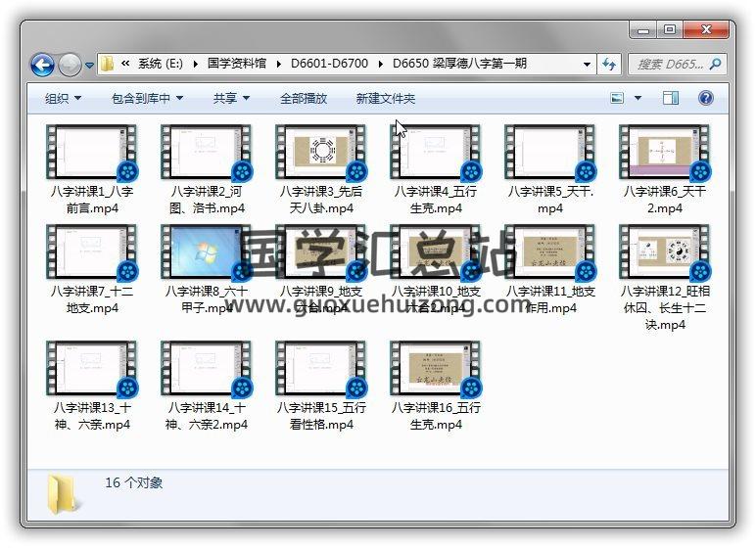Image resolution: width=756 pixels, height=548 pixels.
Task: Open the 组织 menu
Action: pos(63,98)
